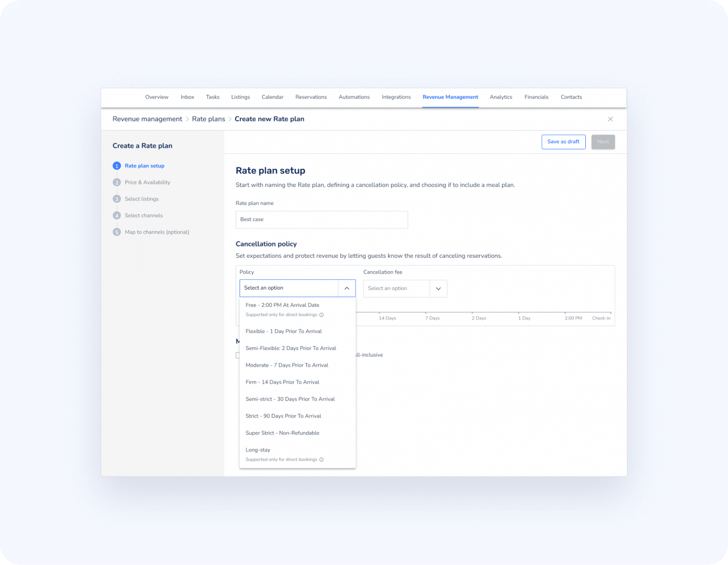The width and height of the screenshot is (728, 565).
Task: Click the active Rate plan setup step icon
Action: [117, 165]
